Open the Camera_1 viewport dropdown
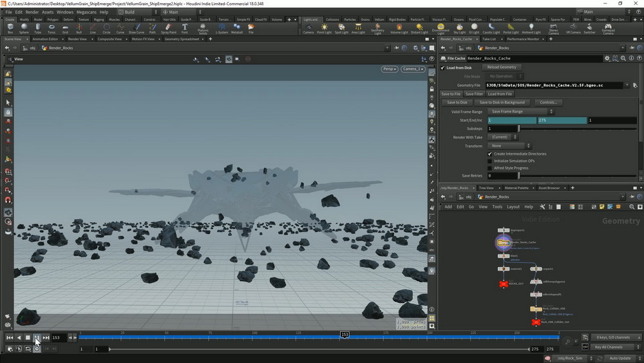 (413, 69)
